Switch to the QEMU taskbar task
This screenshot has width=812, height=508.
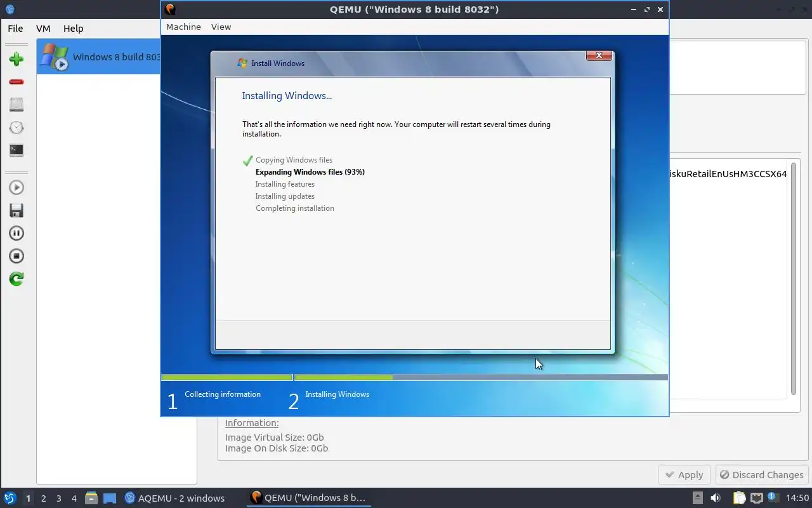(309, 498)
